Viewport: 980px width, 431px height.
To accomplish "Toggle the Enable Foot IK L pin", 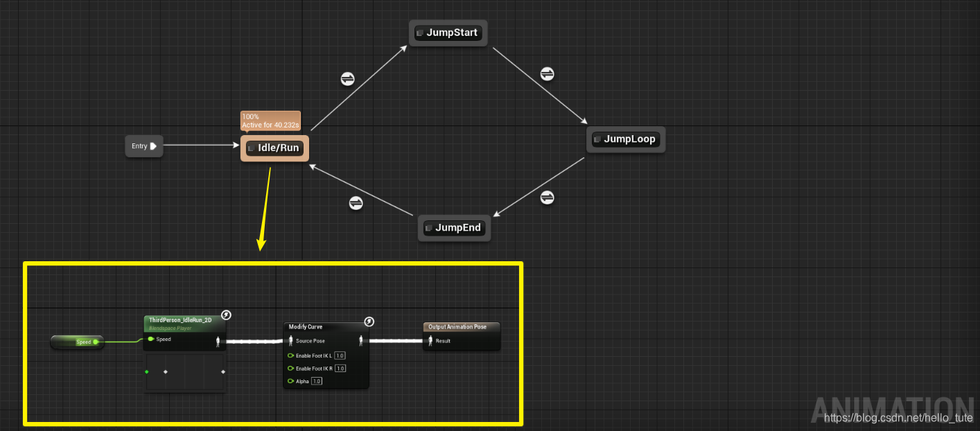I will point(290,355).
